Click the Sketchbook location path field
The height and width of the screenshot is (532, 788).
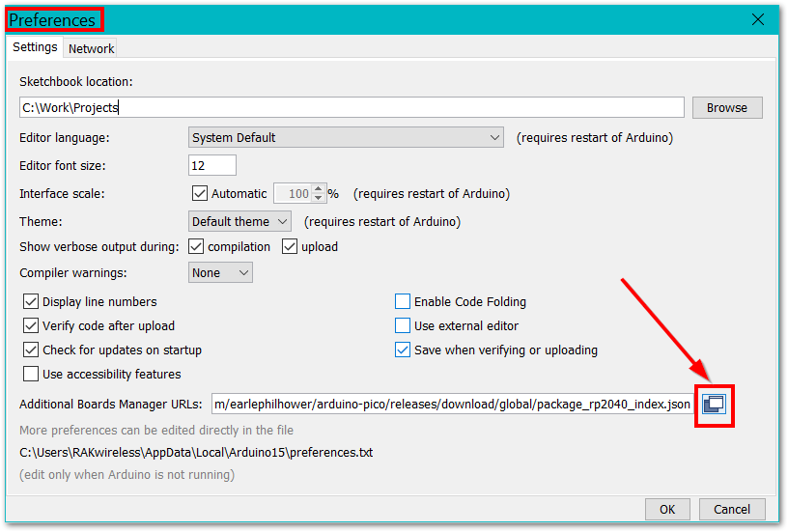click(x=352, y=107)
